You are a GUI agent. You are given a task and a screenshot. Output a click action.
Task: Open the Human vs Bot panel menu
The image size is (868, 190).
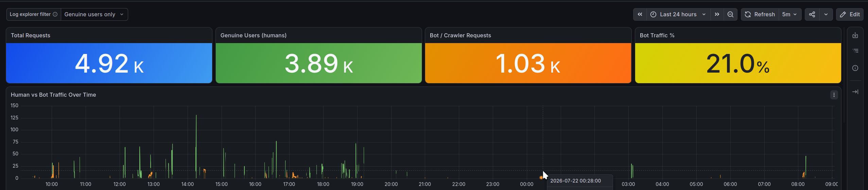[x=834, y=95]
